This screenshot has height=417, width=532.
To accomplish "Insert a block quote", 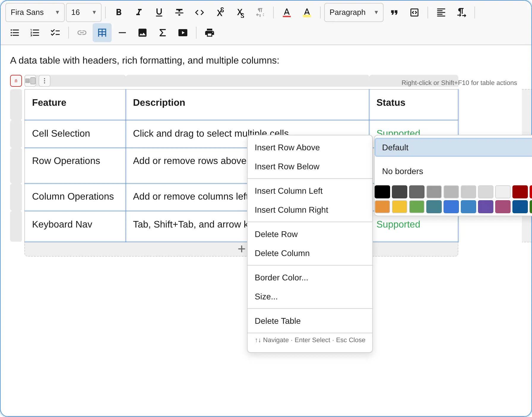I will pos(394,12).
